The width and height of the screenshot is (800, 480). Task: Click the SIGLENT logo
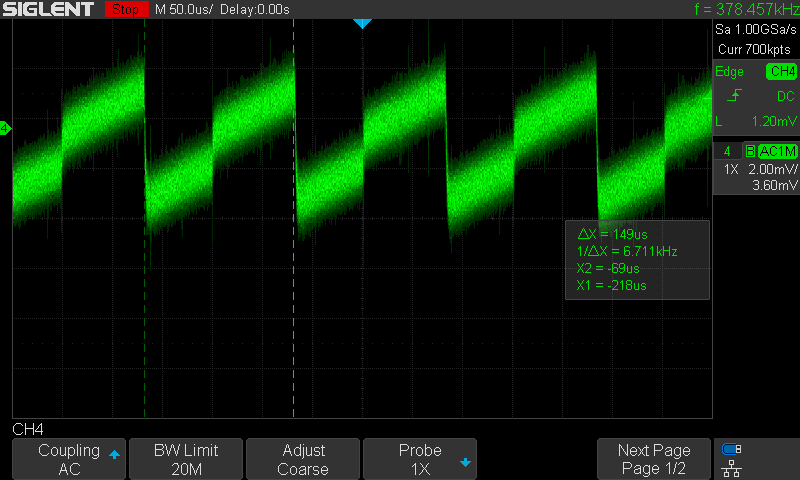(x=48, y=9)
